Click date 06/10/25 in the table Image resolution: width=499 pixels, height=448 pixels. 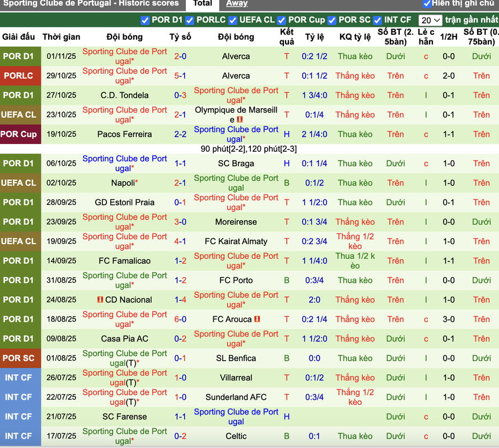62,164
